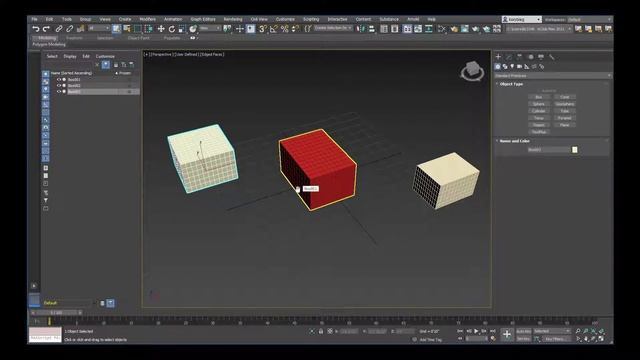Click the ViewCube in the viewport
640x360 pixels.
pos(472,71)
